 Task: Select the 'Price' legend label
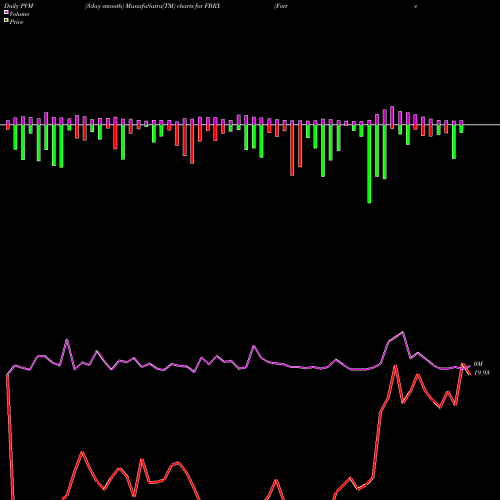pos(16,22)
